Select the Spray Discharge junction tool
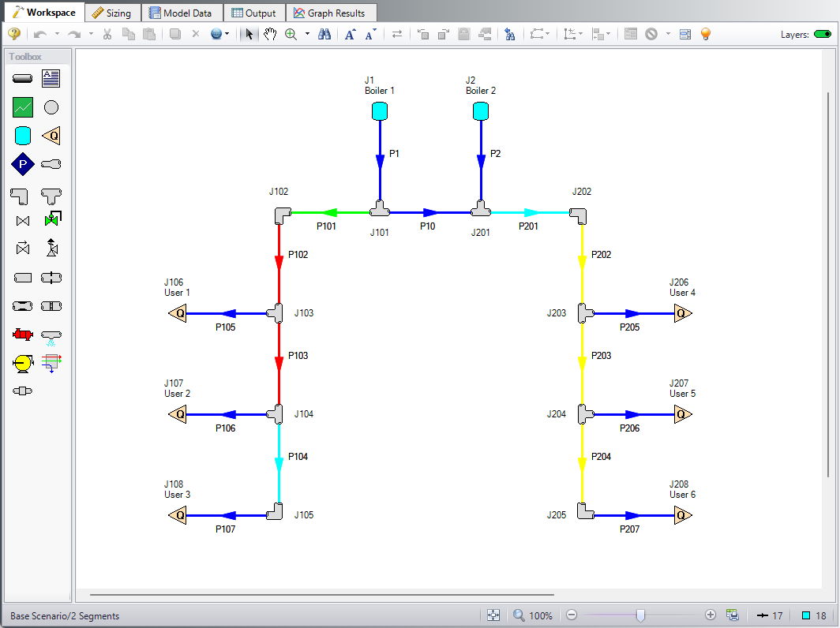Image resolution: width=840 pixels, height=628 pixels. [x=51, y=338]
